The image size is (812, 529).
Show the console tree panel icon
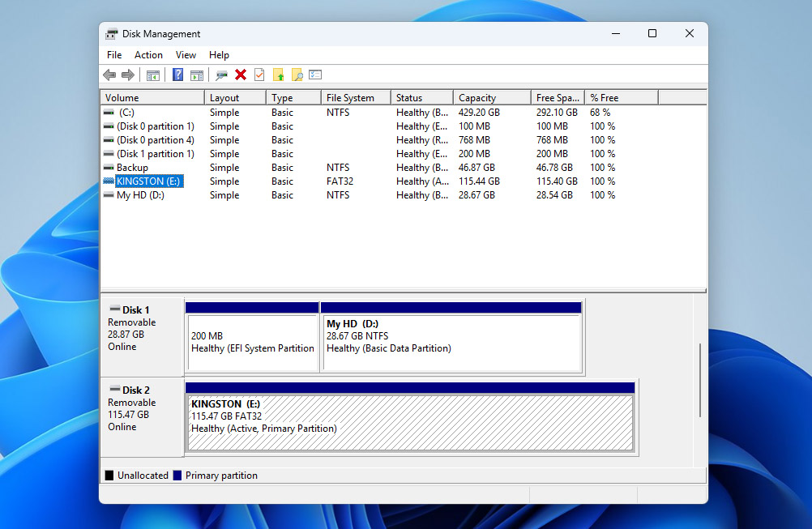[153, 75]
